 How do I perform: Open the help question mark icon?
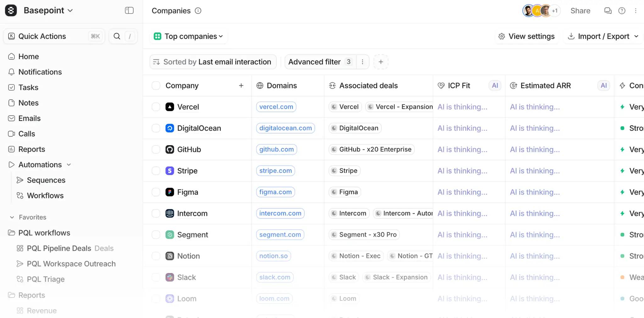pyautogui.click(x=622, y=11)
